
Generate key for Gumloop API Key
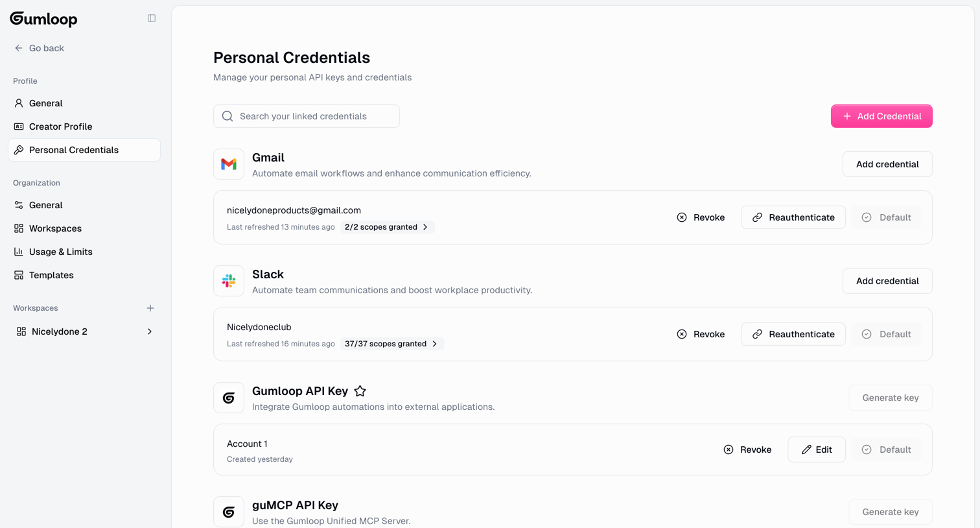click(891, 398)
